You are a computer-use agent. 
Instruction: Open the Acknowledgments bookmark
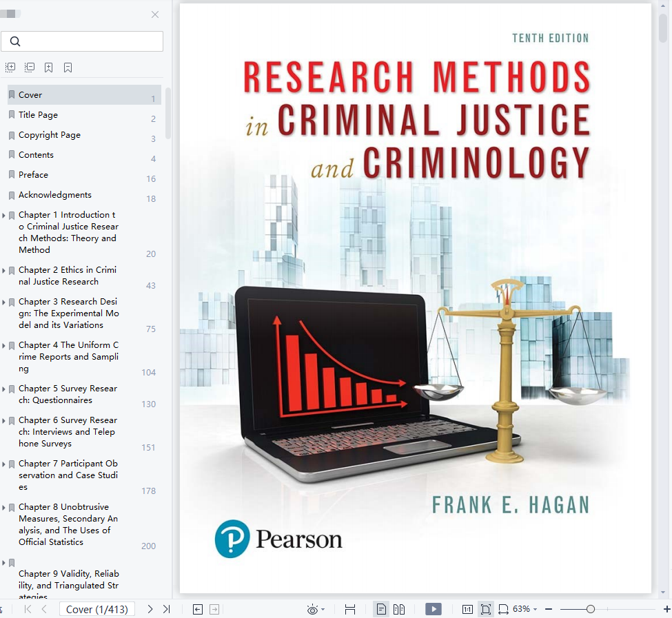(55, 195)
